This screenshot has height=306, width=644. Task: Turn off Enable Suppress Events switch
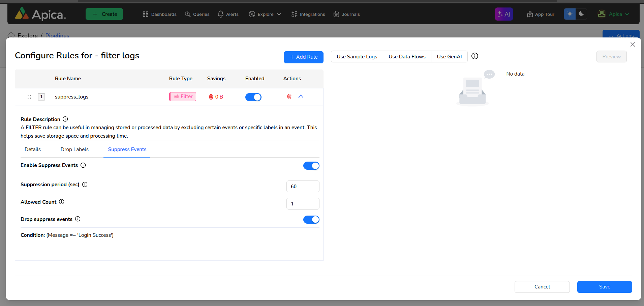coord(311,166)
